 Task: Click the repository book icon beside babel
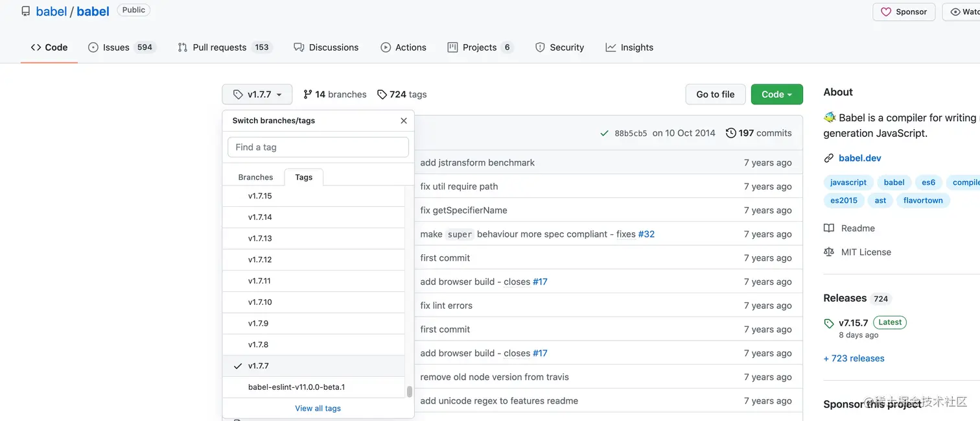26,11
